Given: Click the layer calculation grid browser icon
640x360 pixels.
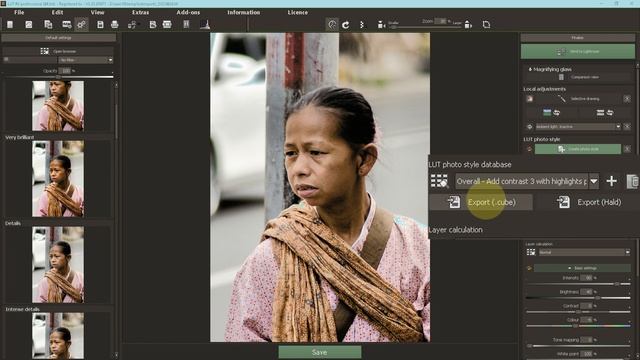Looking at the screenshot, I should pyautogui.click(x=531, y=252).
